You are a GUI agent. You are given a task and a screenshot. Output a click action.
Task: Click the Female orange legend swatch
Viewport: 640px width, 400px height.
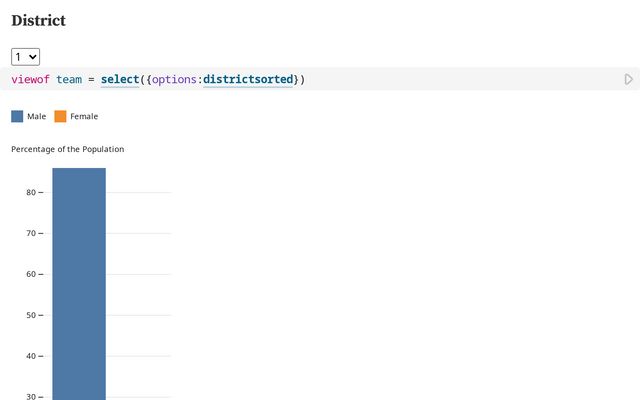[x=60, y=116]
